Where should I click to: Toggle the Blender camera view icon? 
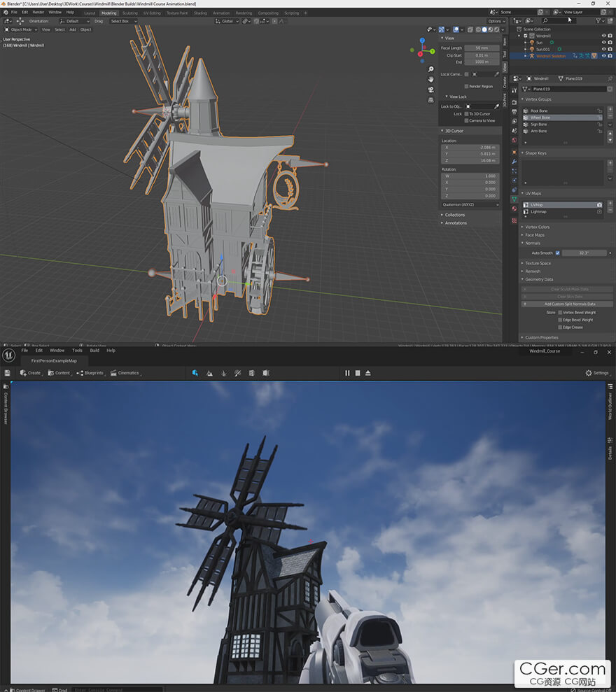click(x=430, y=90)
